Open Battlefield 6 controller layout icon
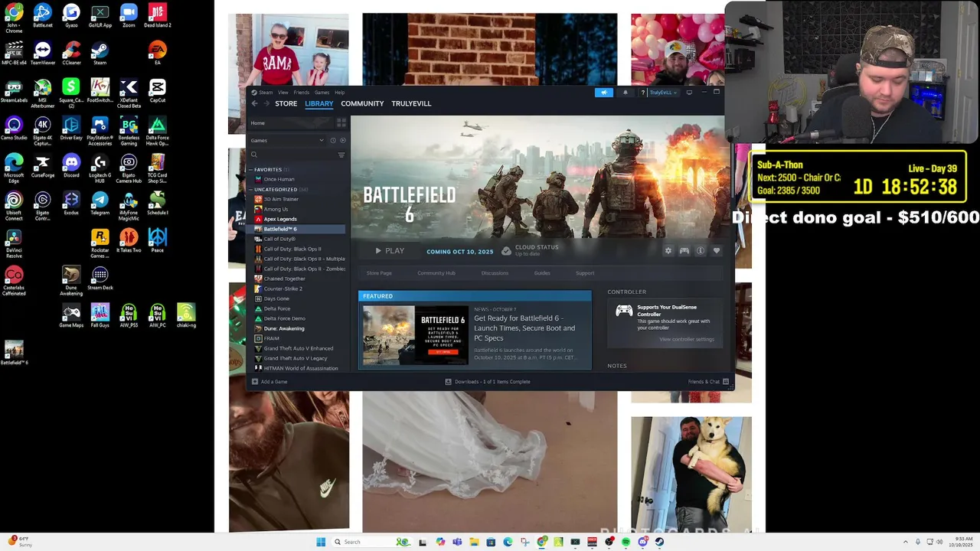Screen dimensions: 980x551 pos(684,251)
